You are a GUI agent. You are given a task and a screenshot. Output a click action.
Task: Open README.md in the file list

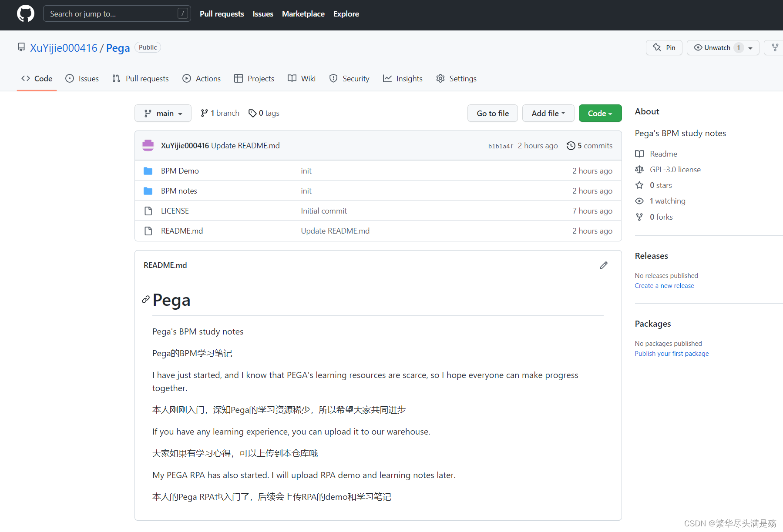tap(182, 231)
